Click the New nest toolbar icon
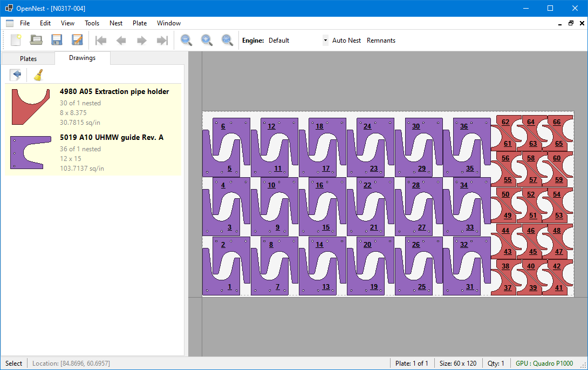Screen dimensions: 588x370 (16, 40)
